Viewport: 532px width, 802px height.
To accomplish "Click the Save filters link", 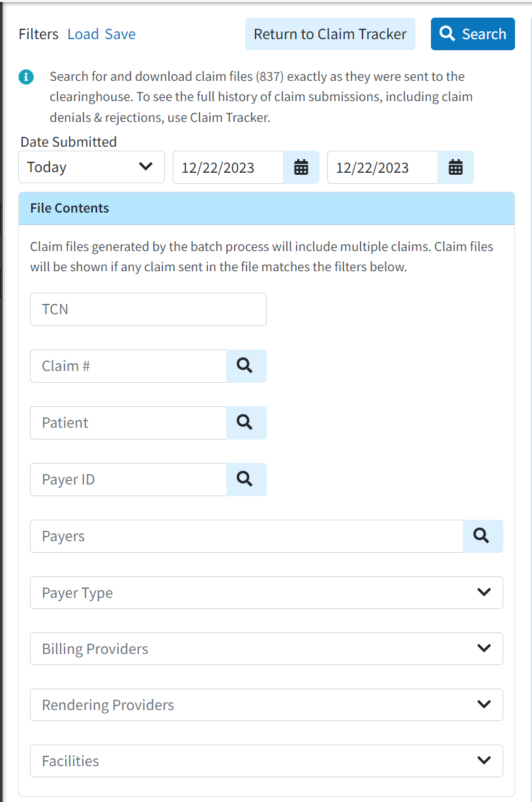I will (x=121, y=34).
